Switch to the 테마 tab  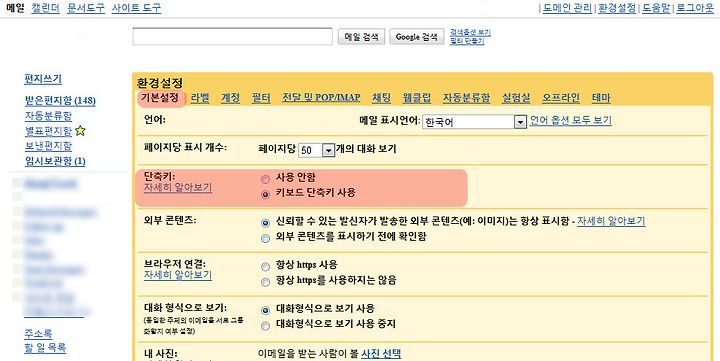(601, 98)
